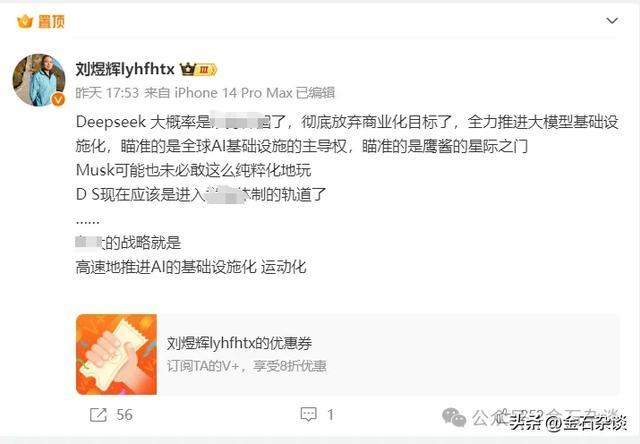Open the 置顶 pinned label
The image size is (640, 444).
pyautogui.click(x=51, y=21)
